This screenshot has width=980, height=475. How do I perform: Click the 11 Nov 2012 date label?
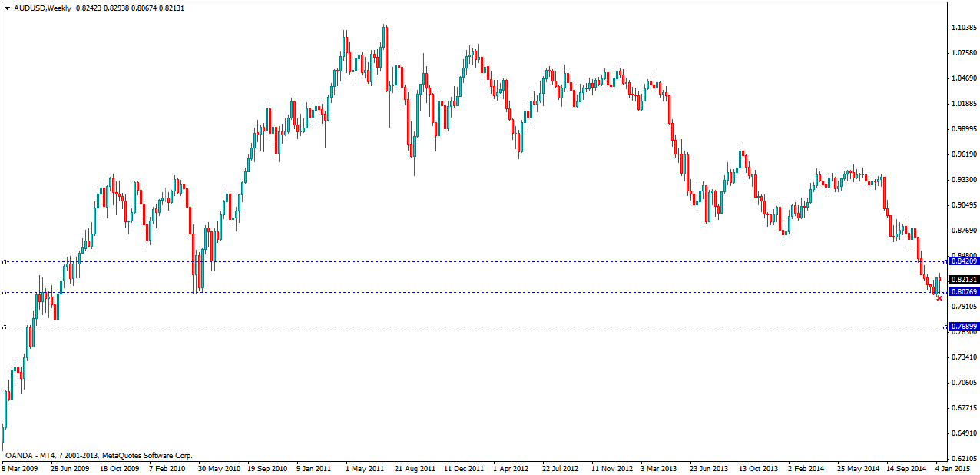pyautogui.click(x=611, y=468)
